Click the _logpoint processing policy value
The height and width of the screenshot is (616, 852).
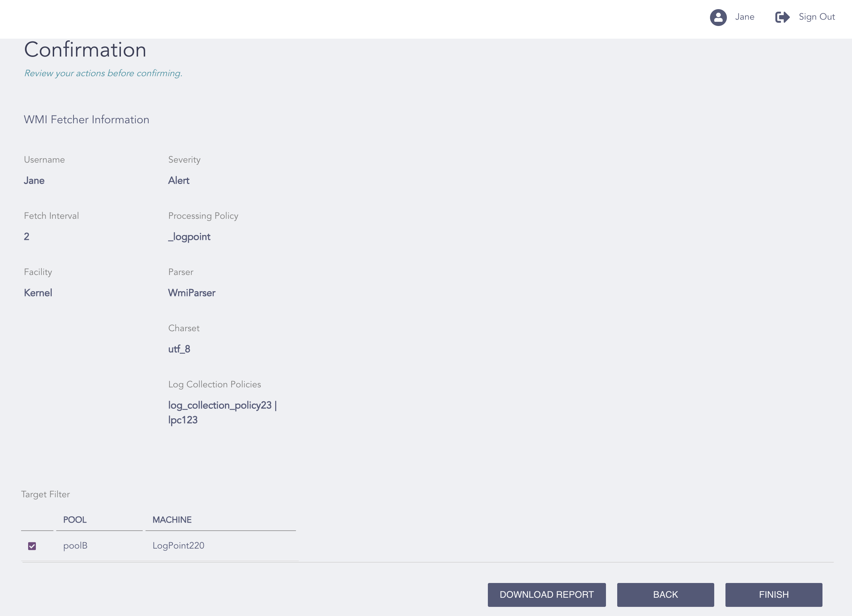click(x=189, y=236)
